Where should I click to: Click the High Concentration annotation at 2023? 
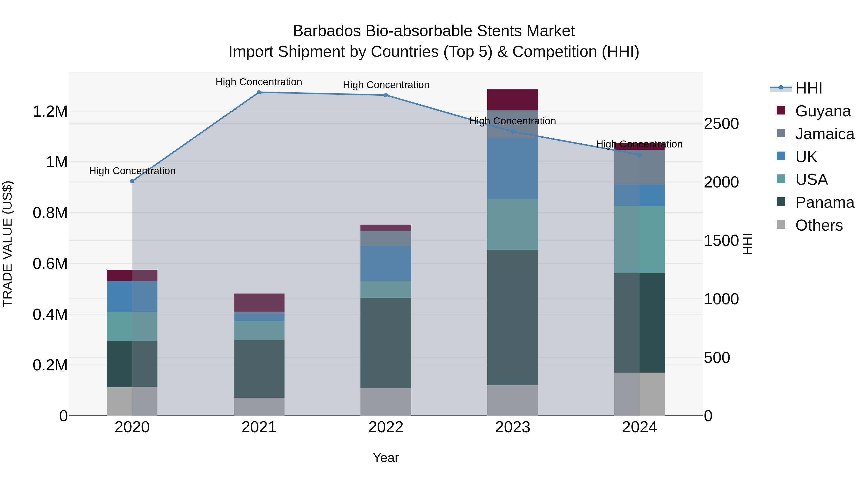[x=513, y=121]
